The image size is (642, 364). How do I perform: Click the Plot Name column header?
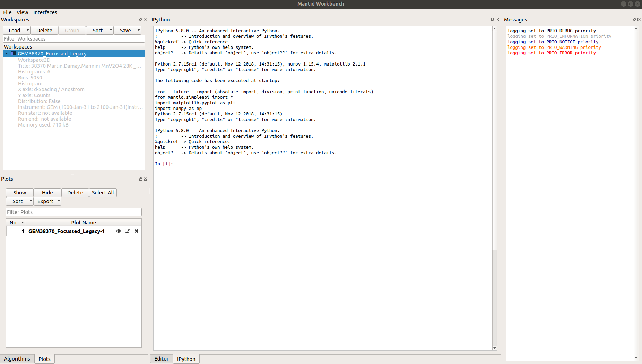84,223
